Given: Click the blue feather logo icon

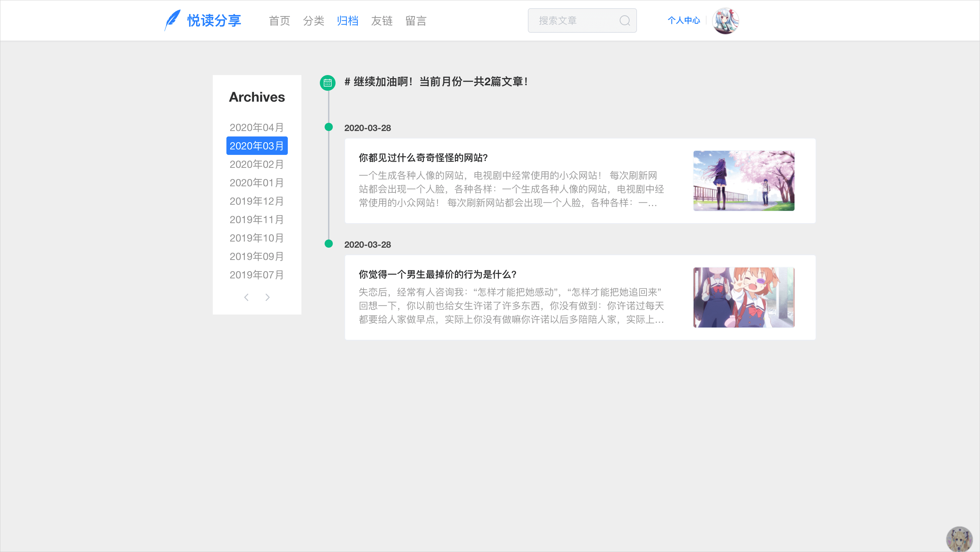Looking at the screenshot, I should click(172, 20).
